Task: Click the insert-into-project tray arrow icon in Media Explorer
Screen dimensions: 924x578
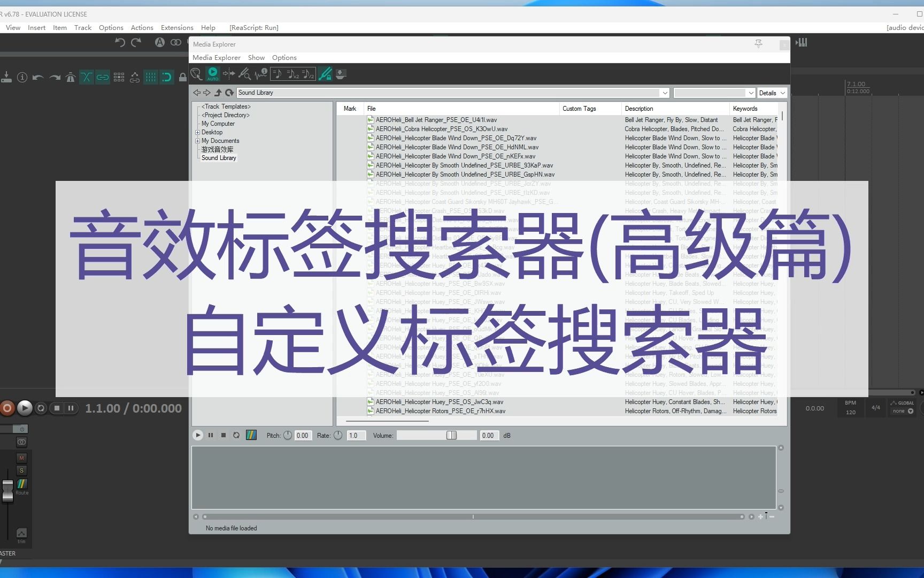Action: (x=341, y=74)
